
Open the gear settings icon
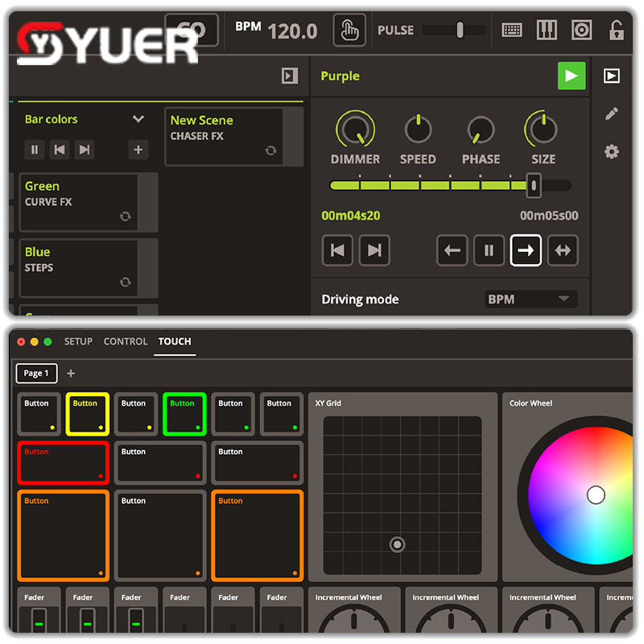pyautogui.click(x=612, y=151)
